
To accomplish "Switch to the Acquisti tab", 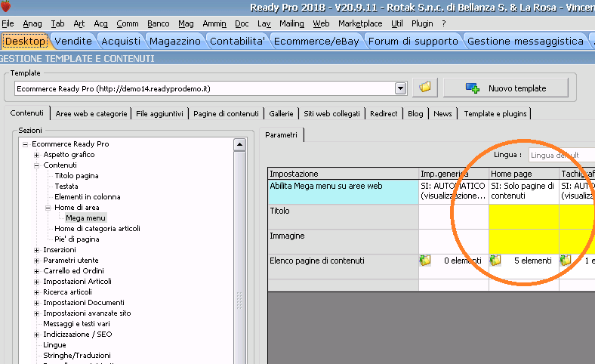I will click(x=121, y=41).
